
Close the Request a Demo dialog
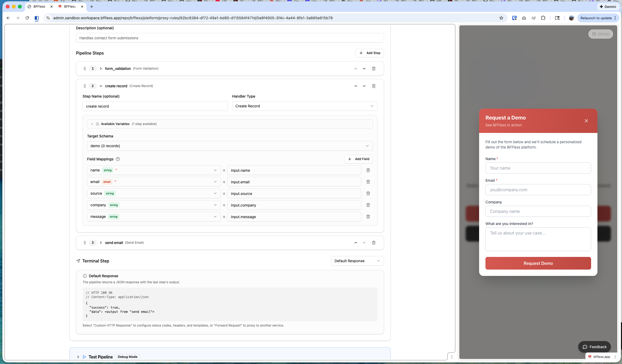click(586, 121)
